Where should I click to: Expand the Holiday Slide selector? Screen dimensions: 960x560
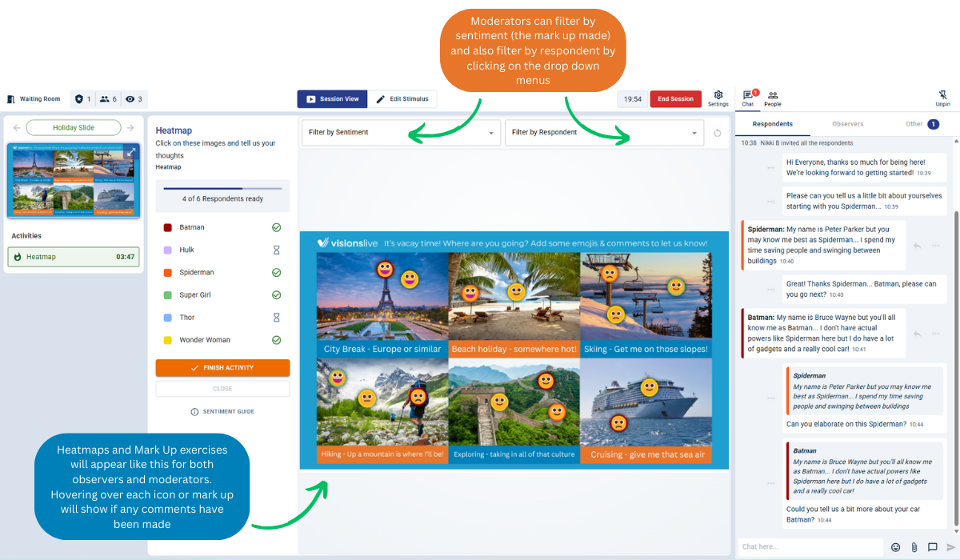(73, 128)
